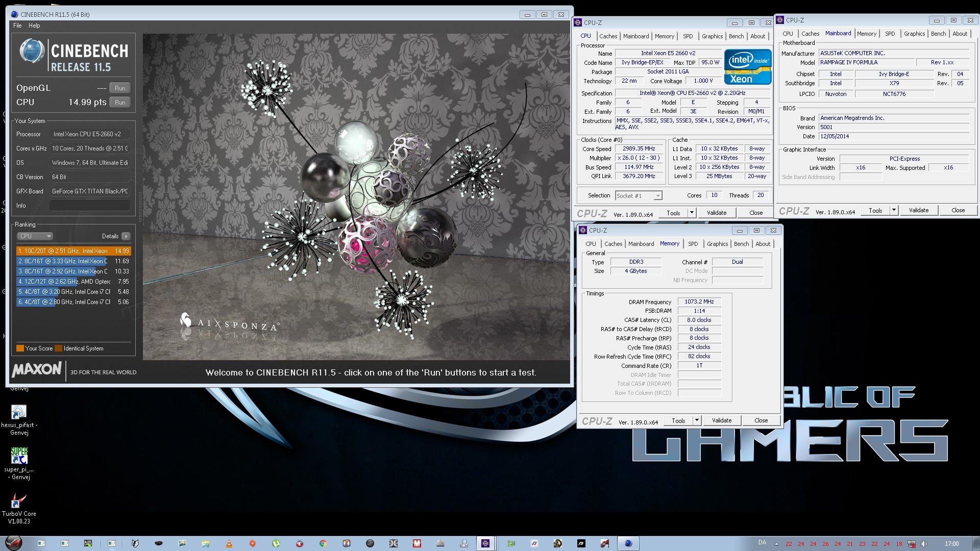Switch to the Cinebench taskbar button
980x551 pixels.
point(628,543)
